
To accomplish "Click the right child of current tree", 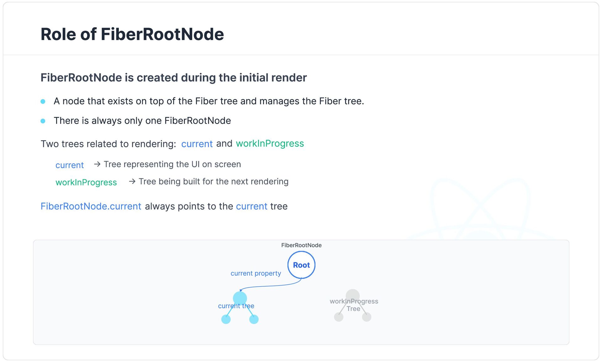I will [x=254, y=319].
